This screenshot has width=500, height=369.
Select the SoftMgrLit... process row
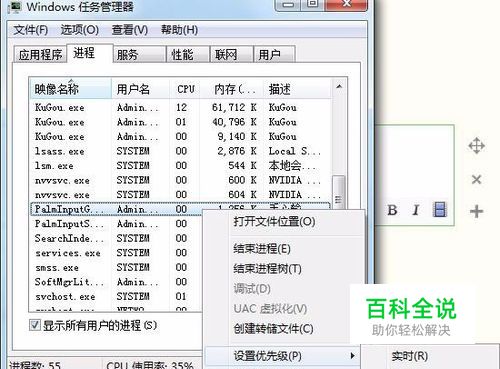(116, 282)
